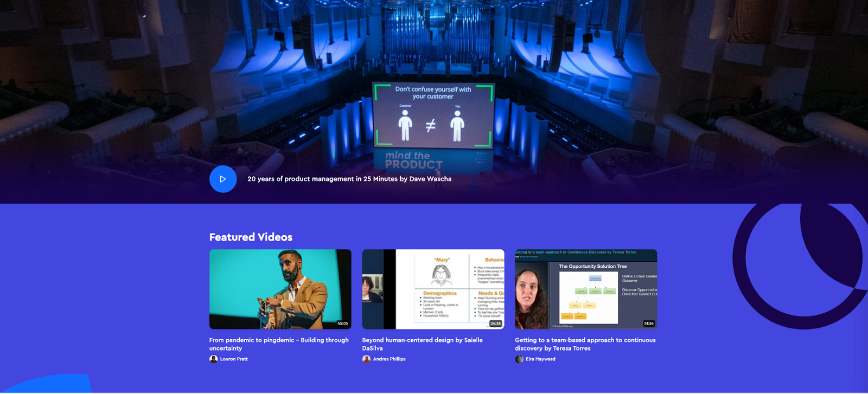Image resolution: width=868 pixels, height=394 pixels.
Task: Click Louron Pratt's avatar icon
Action: pyautogui.click(x=213, y=359)
